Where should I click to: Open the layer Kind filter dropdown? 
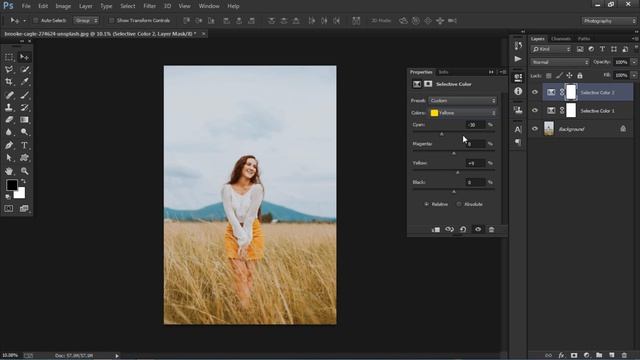pyautogui.click(x=551, y=49)
